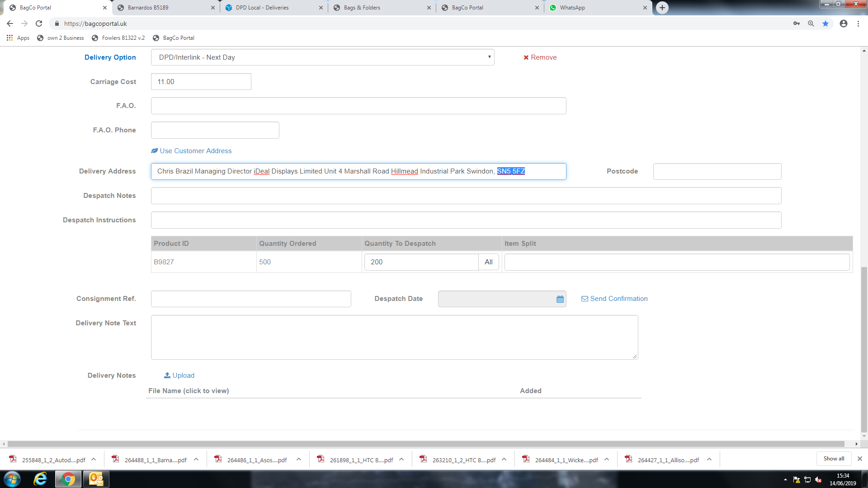Open the new tab plus button
Viewport: 868px width, 488px height.
point(662,8)
